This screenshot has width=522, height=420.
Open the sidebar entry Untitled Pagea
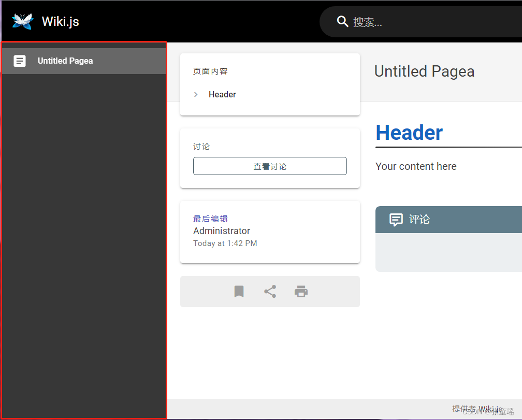(65, 61)
